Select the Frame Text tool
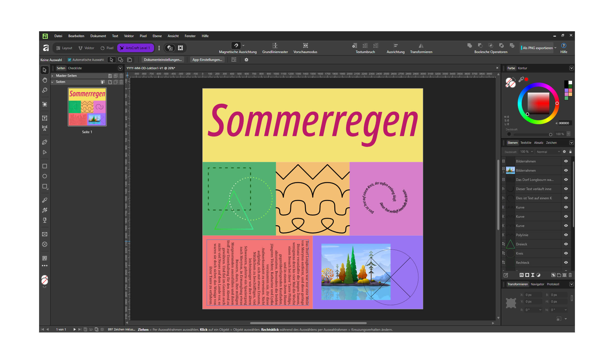Image resolution: width=614 pixels, height=364 pixels. 45,118
